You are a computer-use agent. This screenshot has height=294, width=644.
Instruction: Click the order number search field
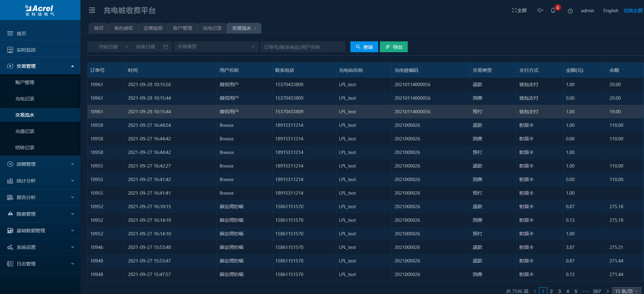click(302, 47)
